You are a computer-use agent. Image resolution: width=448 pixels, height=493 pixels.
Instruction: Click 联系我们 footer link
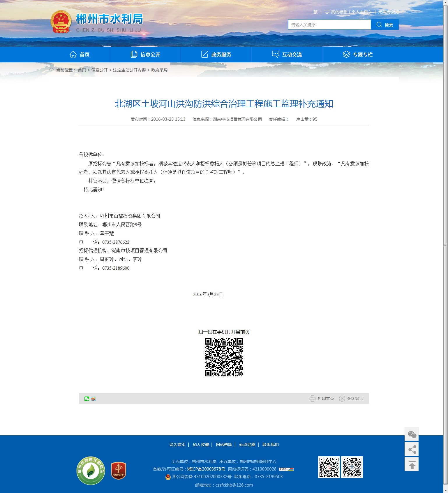click(270, 445)
